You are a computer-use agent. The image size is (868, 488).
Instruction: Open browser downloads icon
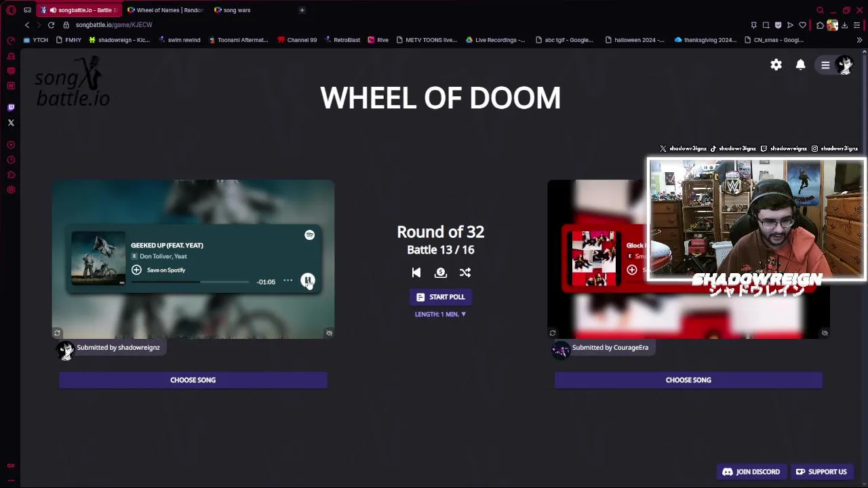pyautogui.click(x=844, y=25)
